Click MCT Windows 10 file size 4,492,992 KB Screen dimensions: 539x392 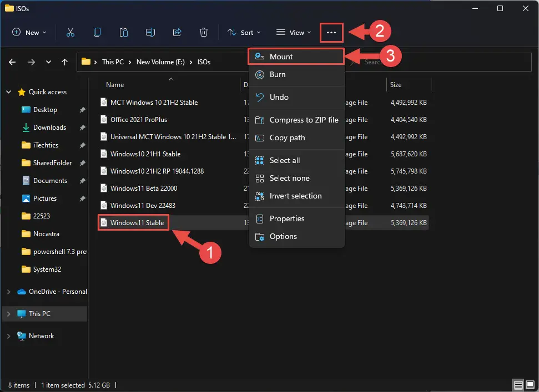click(x=409, y=102)
